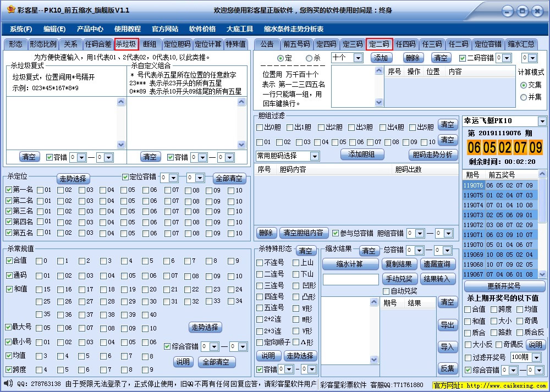
Task: Click the 添加 add icon next to 十个
Action: tap(381, 58)
